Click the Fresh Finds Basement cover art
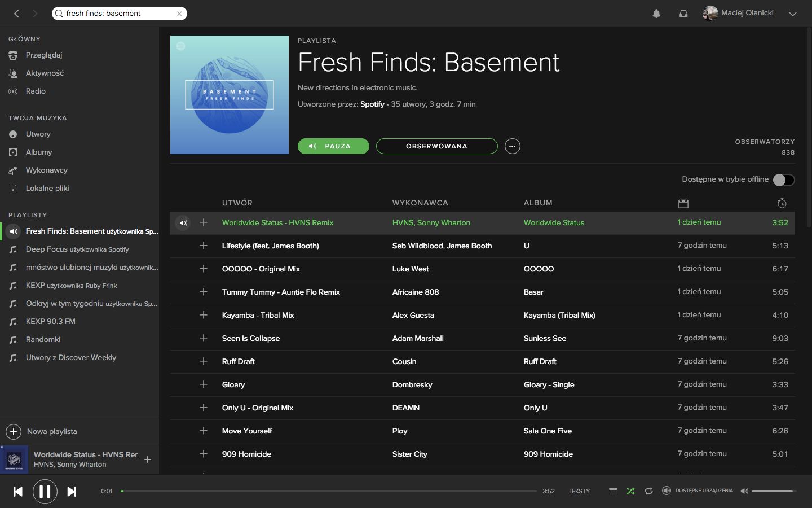The height and width of the screenshot is (508, 812). 230,95
